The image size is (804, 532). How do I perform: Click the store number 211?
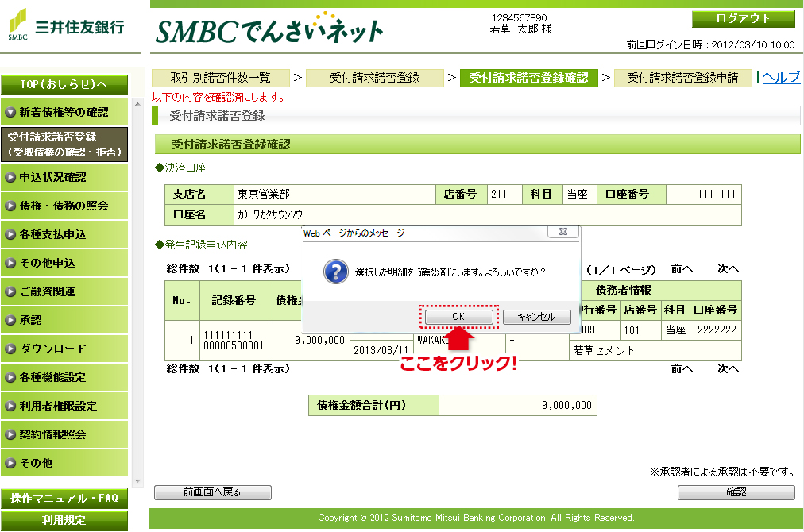499,195
